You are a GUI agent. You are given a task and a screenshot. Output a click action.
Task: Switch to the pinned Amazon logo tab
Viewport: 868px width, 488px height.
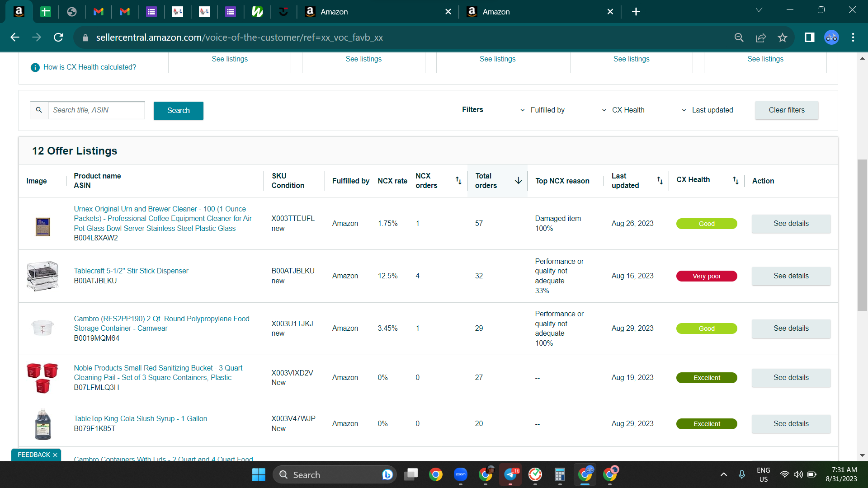pyautogui.click(x=19, y=12)
